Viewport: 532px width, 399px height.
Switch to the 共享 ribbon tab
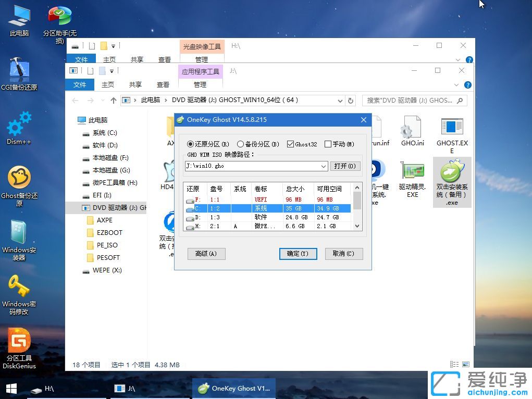tap(135, 84)
